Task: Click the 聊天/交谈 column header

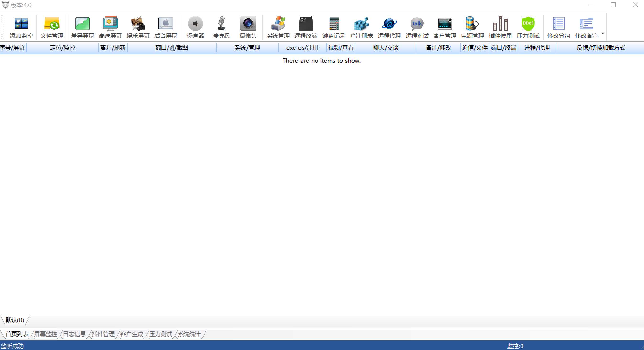Action: tap(385, 48)
